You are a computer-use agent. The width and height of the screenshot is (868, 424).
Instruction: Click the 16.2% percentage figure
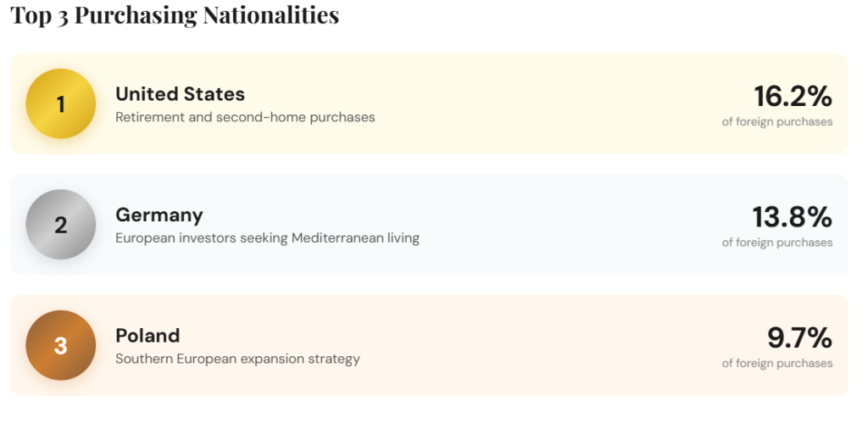click(793, 97)
